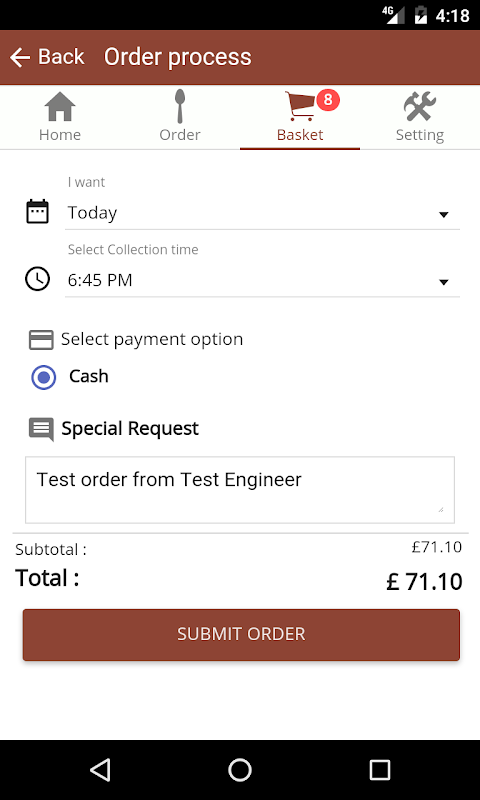This screenshot has width=480, height=800.
Task: Click the arrow on the I want selector
Action: pos(444,215)
